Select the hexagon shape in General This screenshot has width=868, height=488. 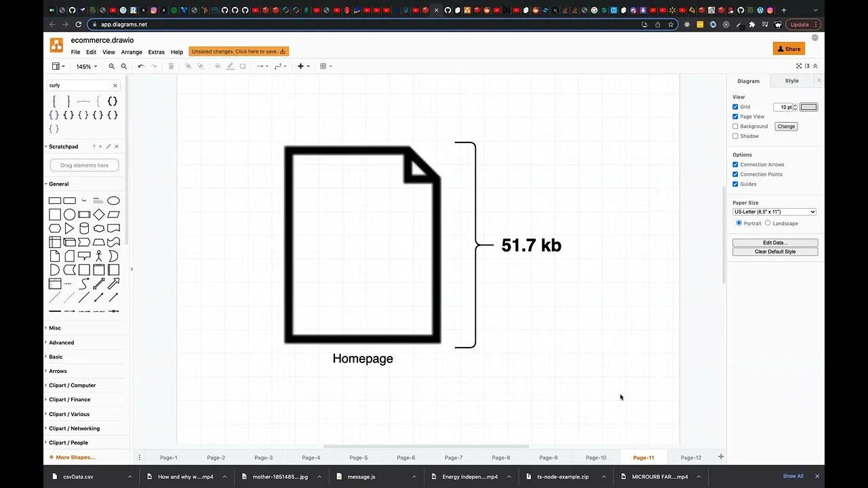click(x=55, y=228)
